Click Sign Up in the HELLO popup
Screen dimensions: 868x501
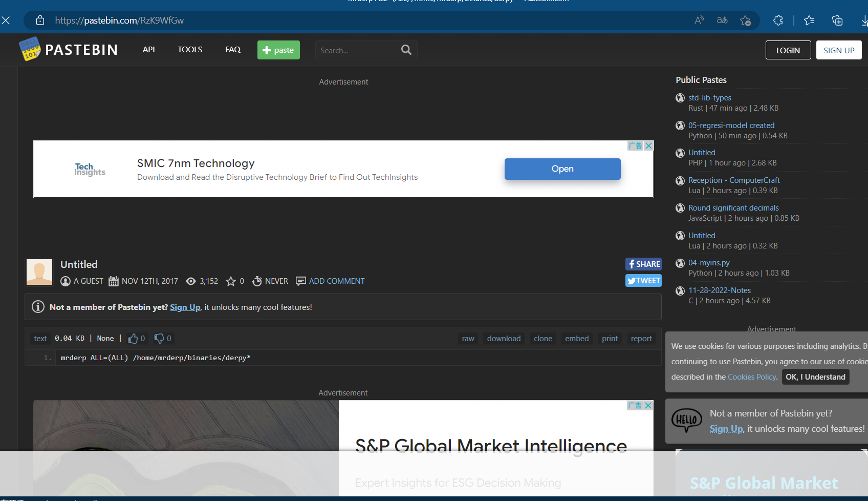pyautogui.click(x=726, y=429)
